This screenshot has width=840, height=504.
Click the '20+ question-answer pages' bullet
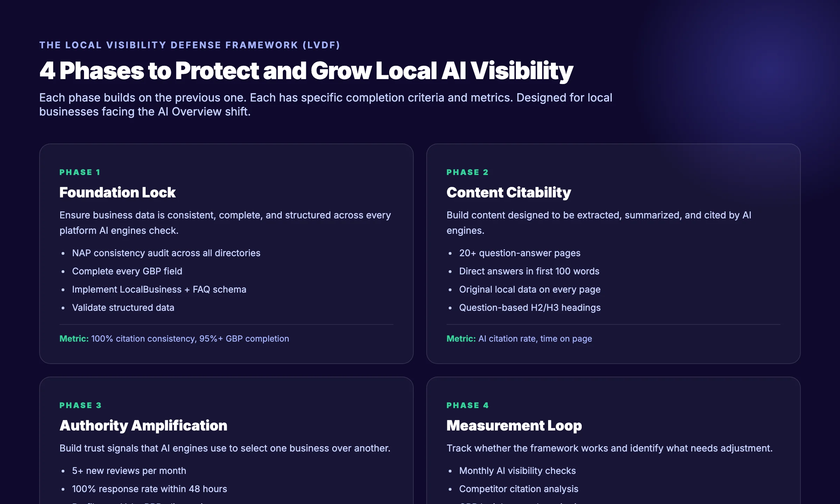[520, 253]
